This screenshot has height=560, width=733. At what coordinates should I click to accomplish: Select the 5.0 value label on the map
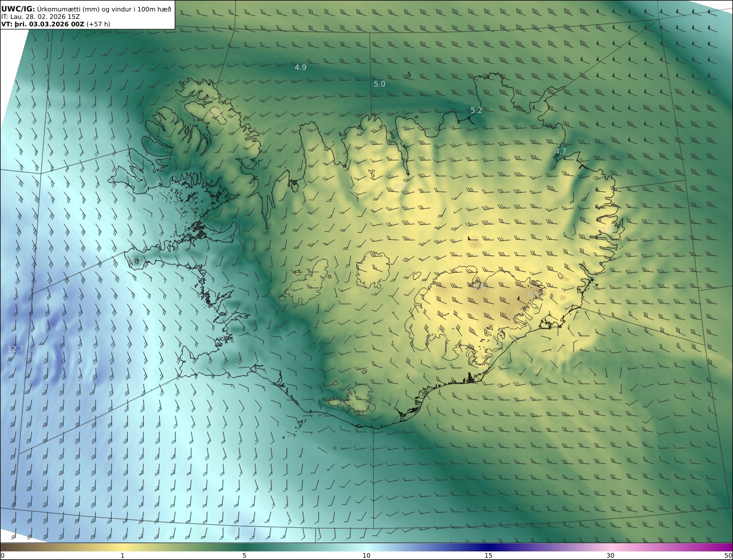(380, 84)
